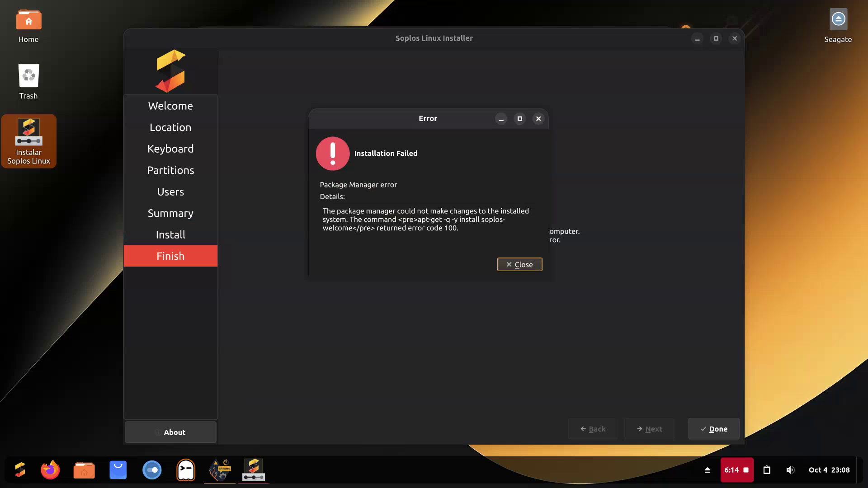Open the ghost terminal taskbar icon
This screenshot has width=868, height=488.
(186, 470)
